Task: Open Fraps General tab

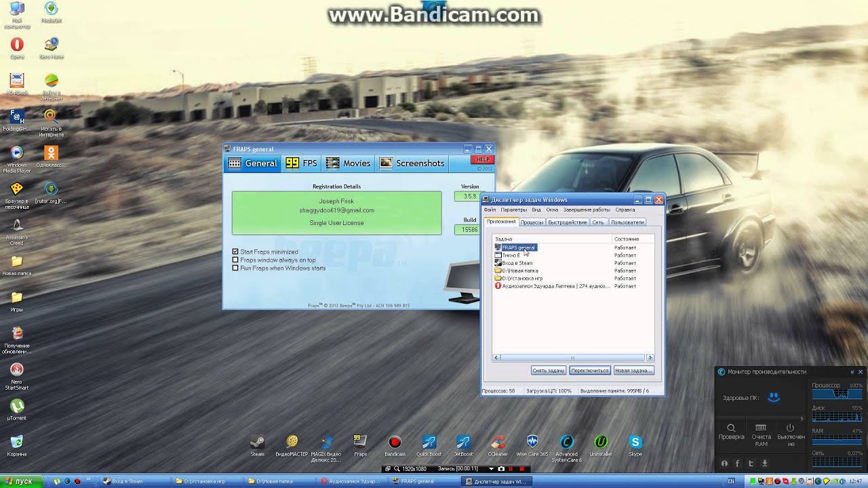Action: [252, 163]
